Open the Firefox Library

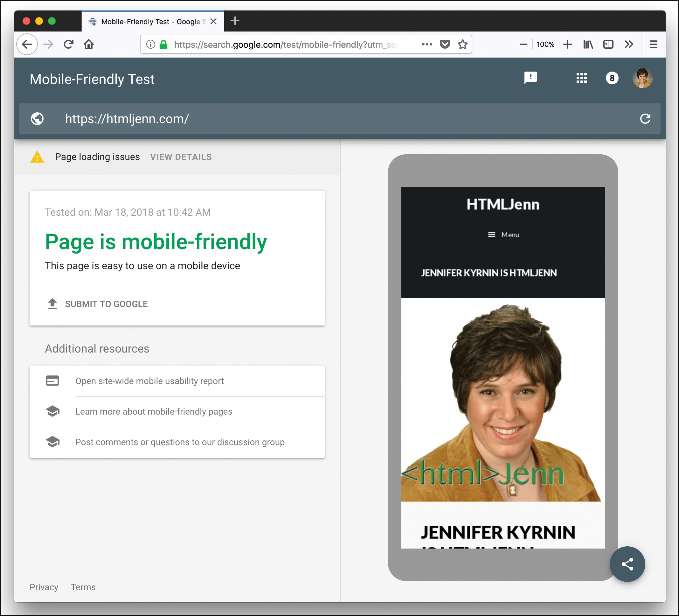pos(588,44)
